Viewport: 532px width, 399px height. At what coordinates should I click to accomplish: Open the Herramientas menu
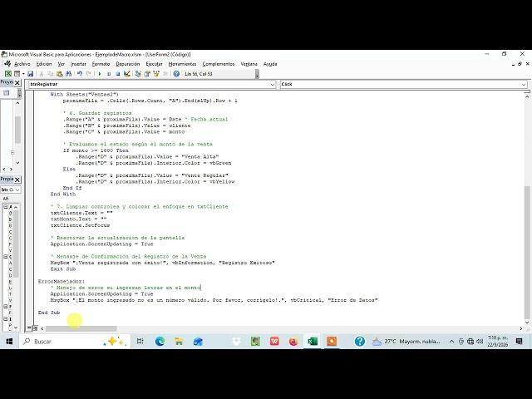(x=182, y=64)
